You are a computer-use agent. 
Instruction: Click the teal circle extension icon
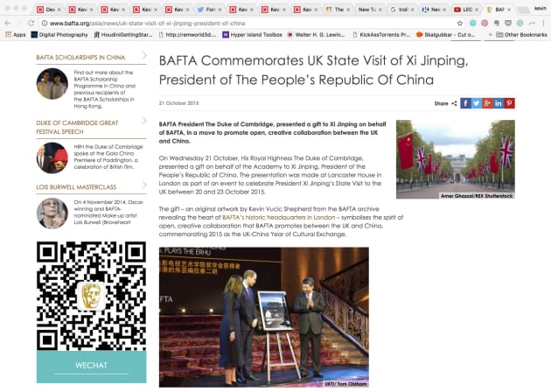473,24
